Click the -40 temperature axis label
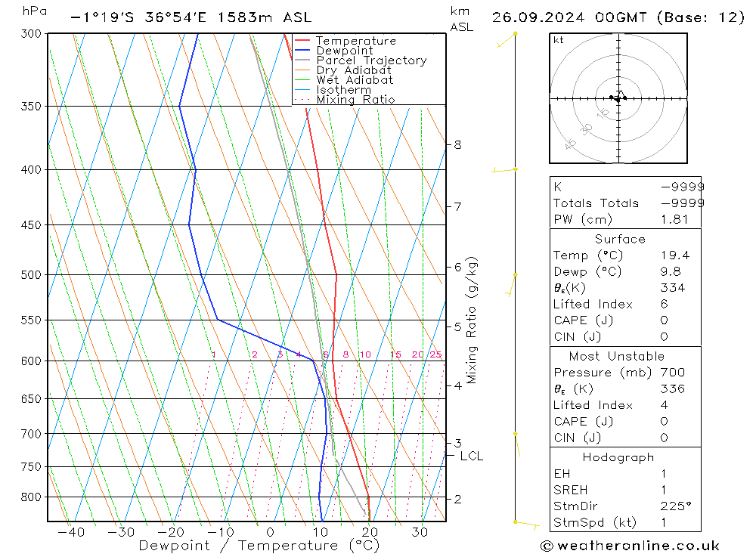 point(71,532)
